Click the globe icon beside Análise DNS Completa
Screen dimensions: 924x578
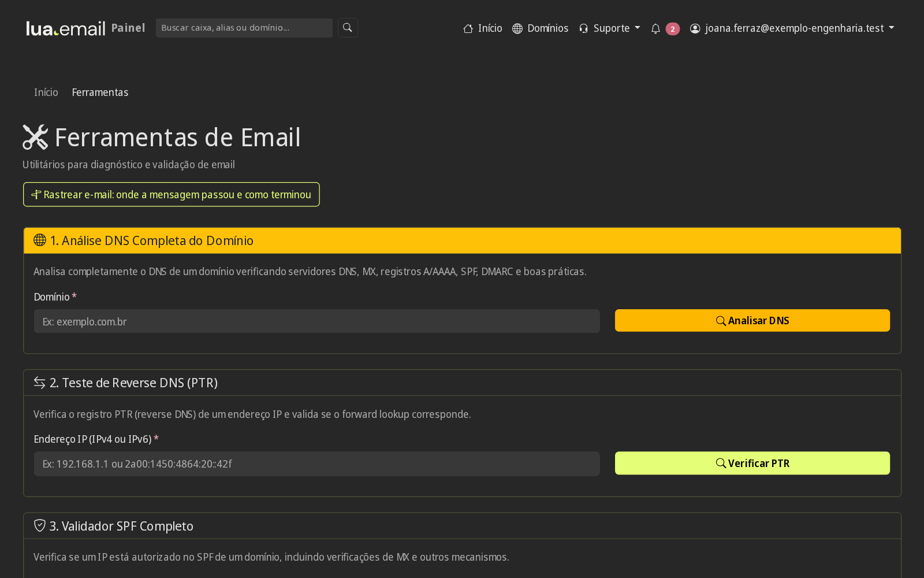point(40,240)
